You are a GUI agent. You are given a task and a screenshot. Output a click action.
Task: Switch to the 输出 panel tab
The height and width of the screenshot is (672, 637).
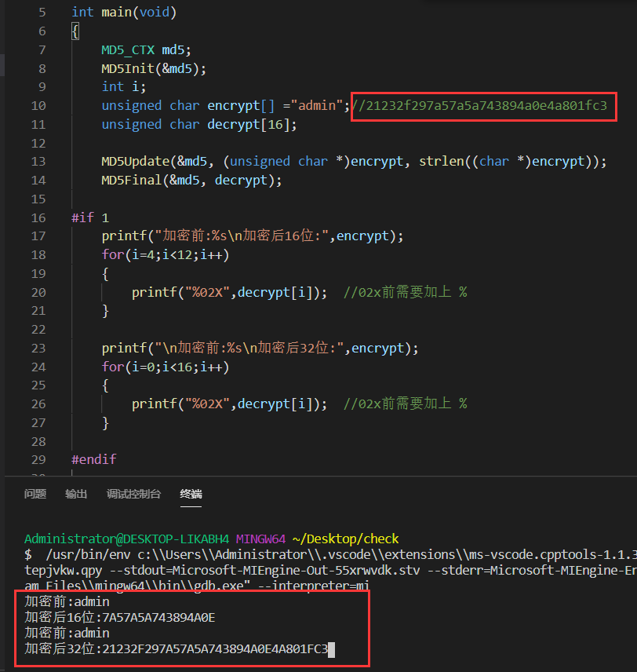(76, 494)
